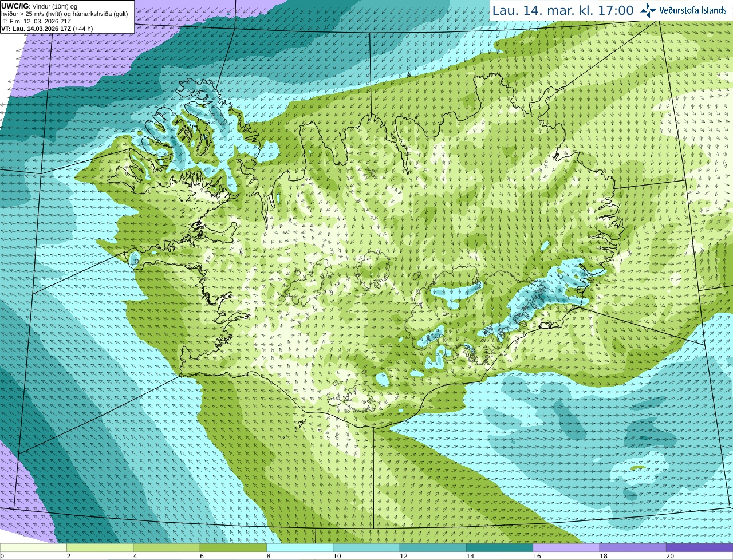The height and width of the screenshot is (560, 733).
Task: Pick the dark teal 14–16 legend swatch
Action: point(499,547)
